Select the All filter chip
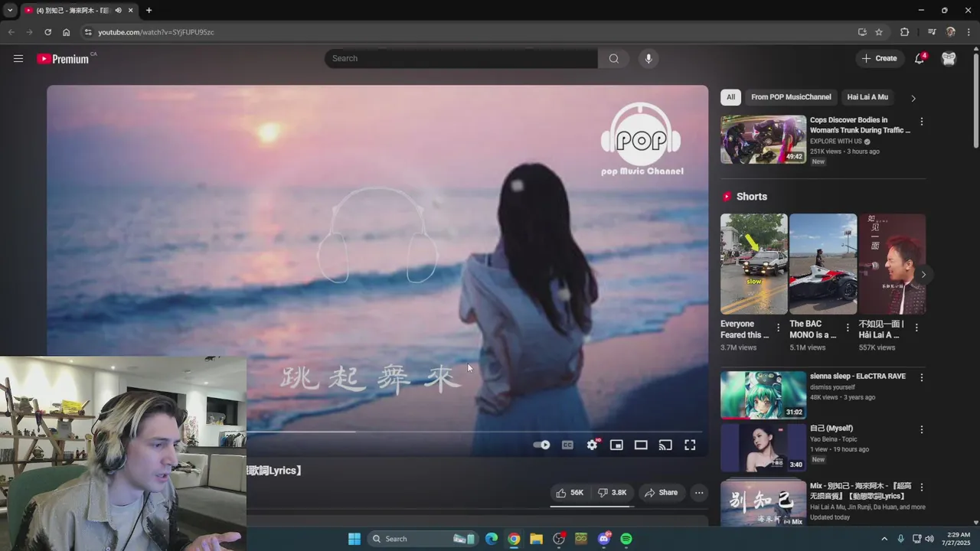Viewport: 980px width, 551px height. [x=730, y=97]
